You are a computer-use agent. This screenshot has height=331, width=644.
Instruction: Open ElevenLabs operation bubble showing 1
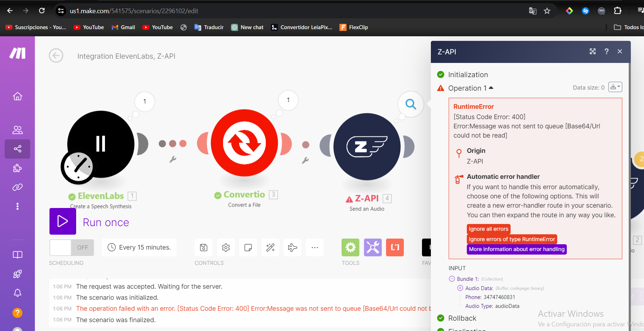pos(145,101)
